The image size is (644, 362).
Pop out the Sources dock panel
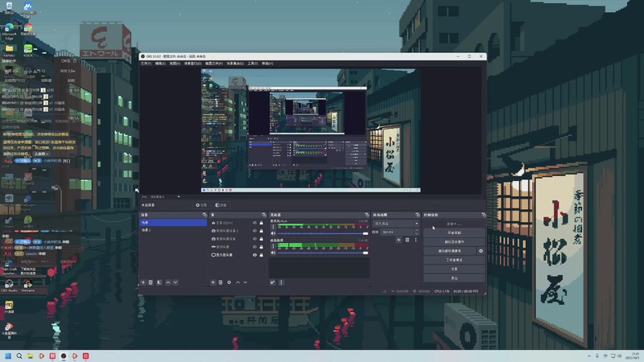tap(264, 215)
